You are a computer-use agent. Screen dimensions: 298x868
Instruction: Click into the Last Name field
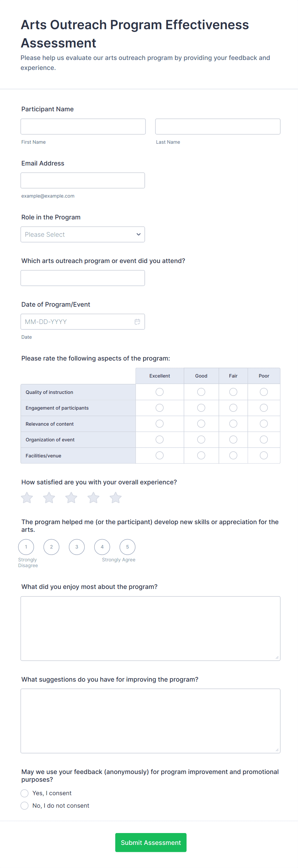pos(218,127)
